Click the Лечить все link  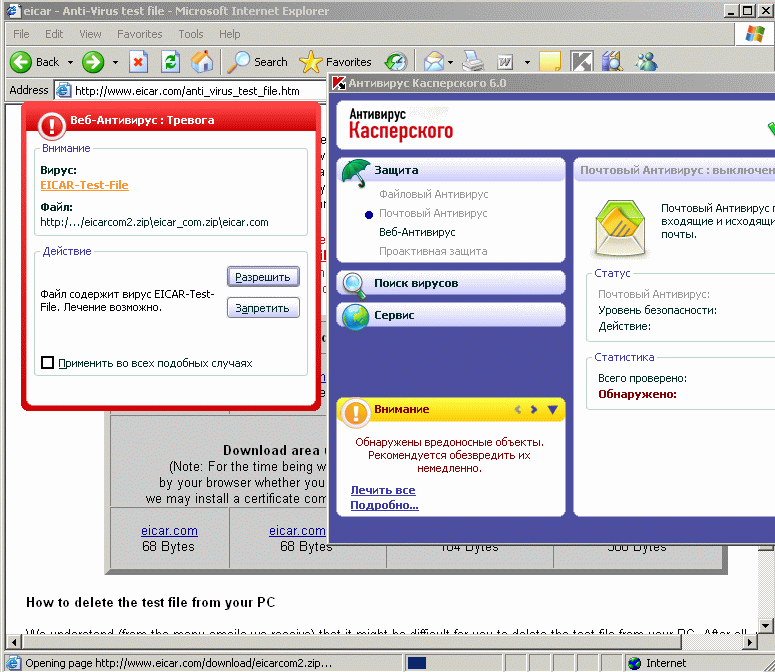click(383, 490)
